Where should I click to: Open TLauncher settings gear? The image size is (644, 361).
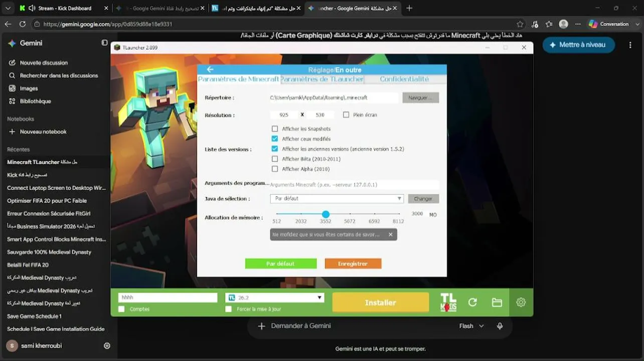coord(521,302)
